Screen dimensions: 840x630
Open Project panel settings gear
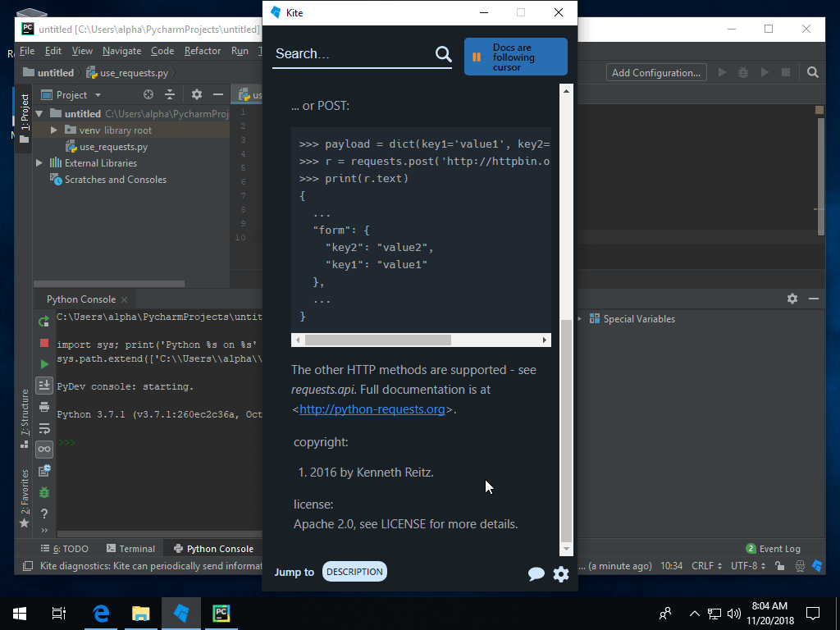click(197, 95)
